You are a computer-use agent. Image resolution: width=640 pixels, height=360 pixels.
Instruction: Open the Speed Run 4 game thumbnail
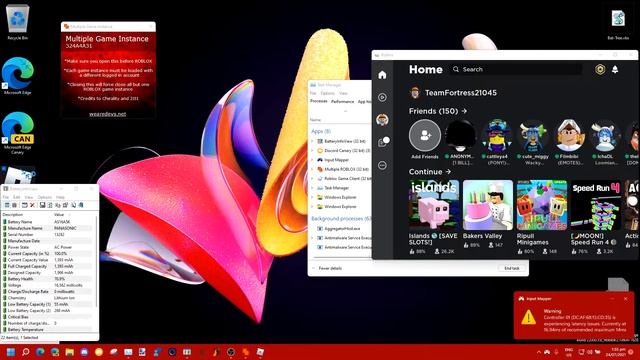pos(596,205)
